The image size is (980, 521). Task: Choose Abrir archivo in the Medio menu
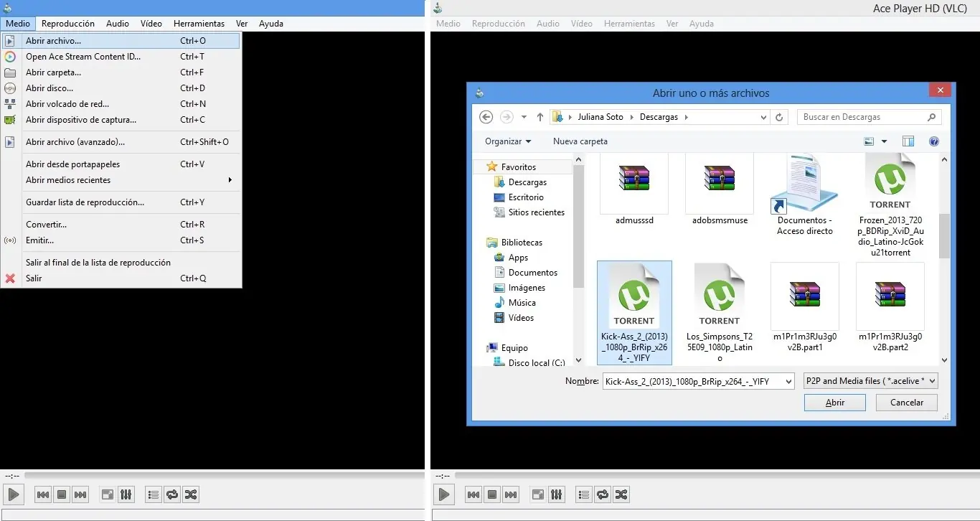click(x=121, y=41)
